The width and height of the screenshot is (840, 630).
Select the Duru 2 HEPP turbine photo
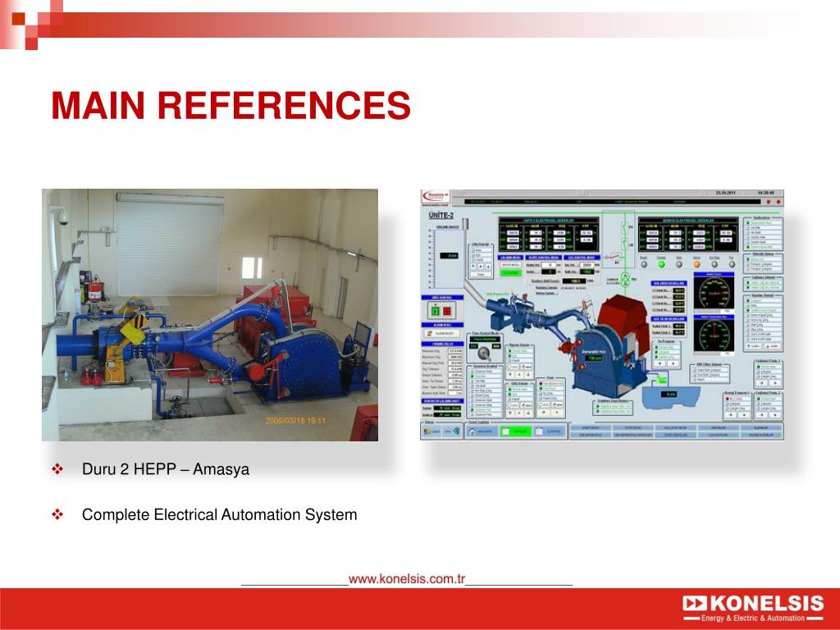tap(210, 315)
